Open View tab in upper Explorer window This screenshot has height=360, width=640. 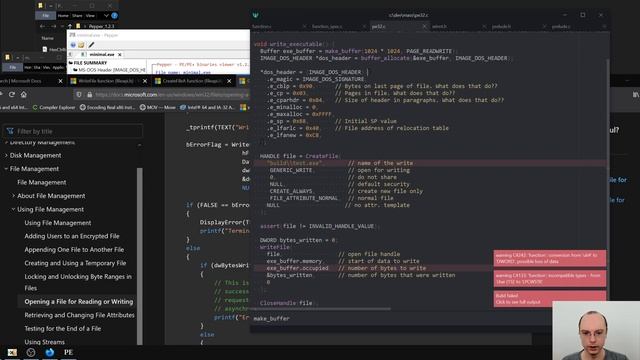[x=90, y=16]
